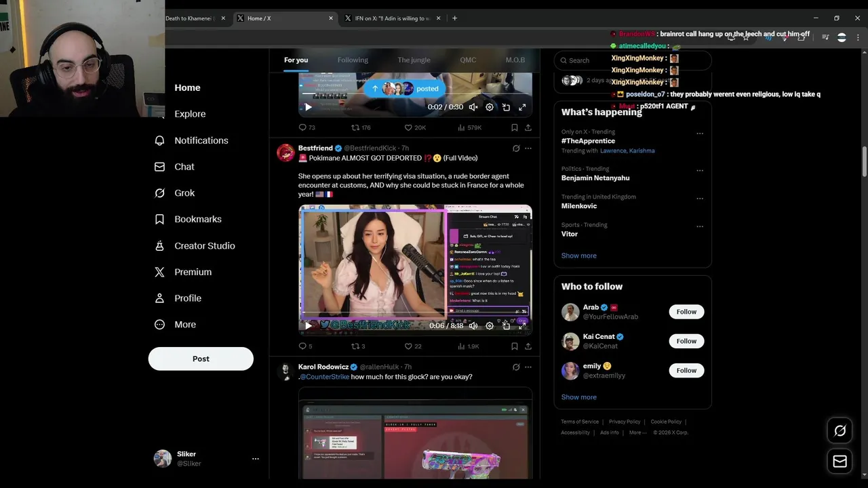
Task: Open the Creator Studio icon
Action: point(159,246)
